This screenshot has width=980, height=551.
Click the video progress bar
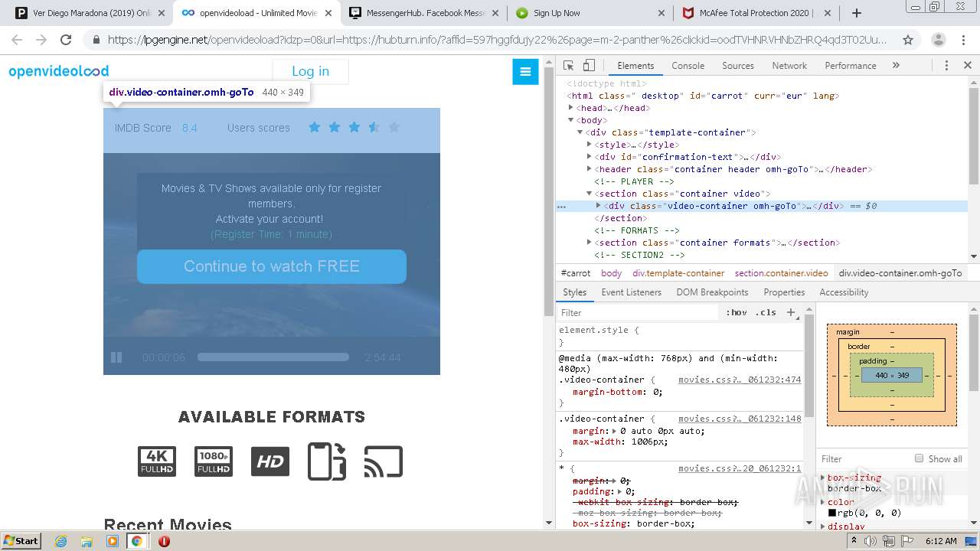tap(273, 357)
